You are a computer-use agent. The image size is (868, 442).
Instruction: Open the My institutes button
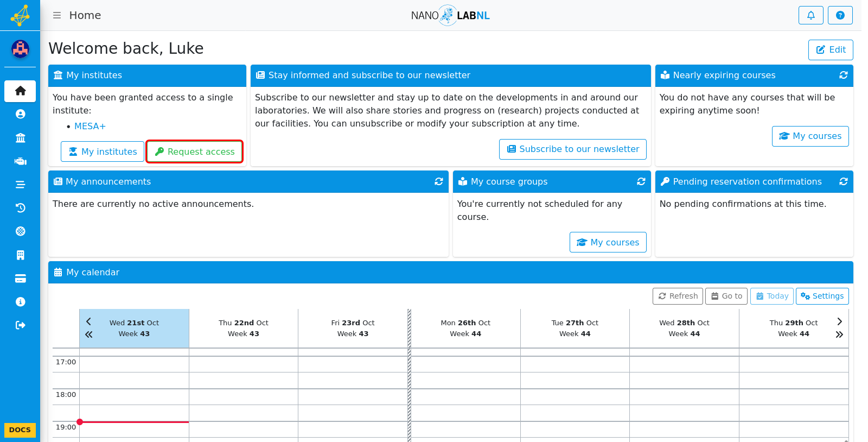(103, 151)
